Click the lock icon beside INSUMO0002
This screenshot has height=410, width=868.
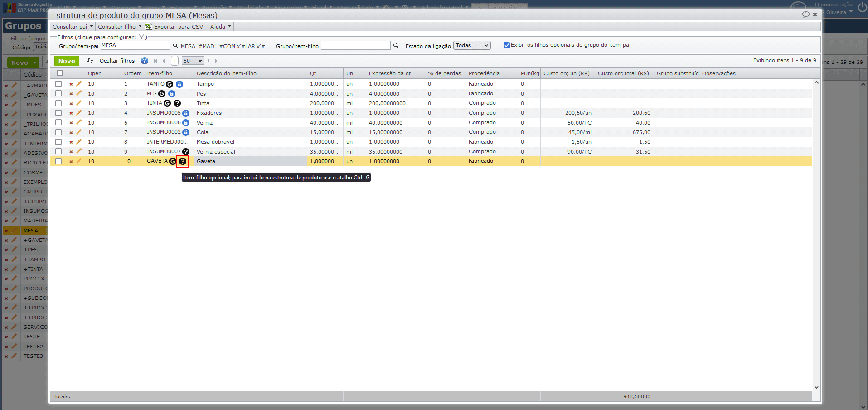pyautogui.click(x=186, y=132)
